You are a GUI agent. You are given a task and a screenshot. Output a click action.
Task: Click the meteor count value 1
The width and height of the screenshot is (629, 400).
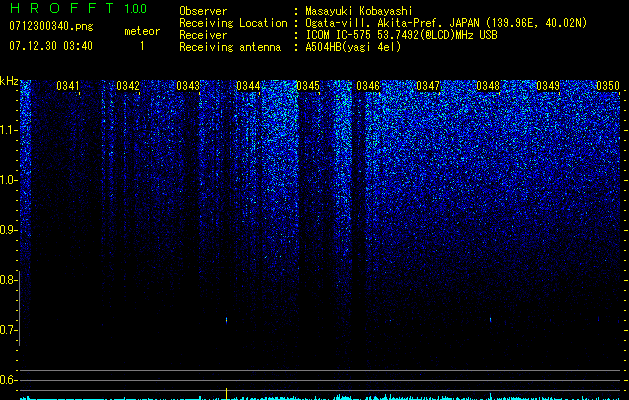coord(142,46)
